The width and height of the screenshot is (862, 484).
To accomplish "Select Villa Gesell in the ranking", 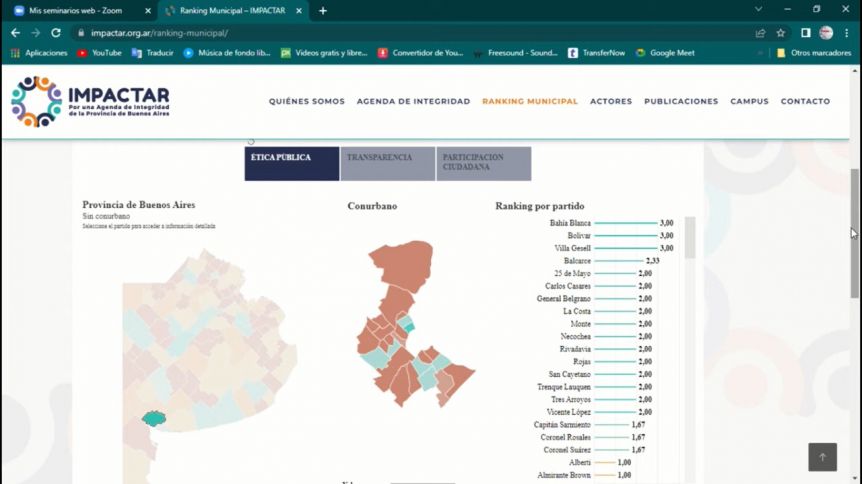I will pyautogui.click(x=572, y=248).
